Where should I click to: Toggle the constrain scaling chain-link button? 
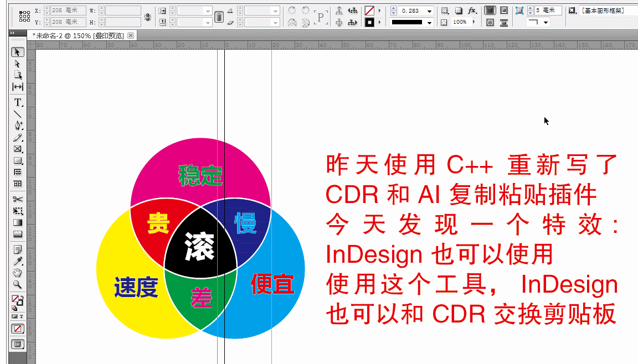pos(219,17)
